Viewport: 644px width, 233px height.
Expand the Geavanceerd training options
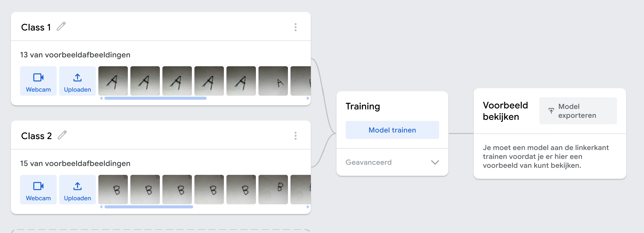click(369, 162)
